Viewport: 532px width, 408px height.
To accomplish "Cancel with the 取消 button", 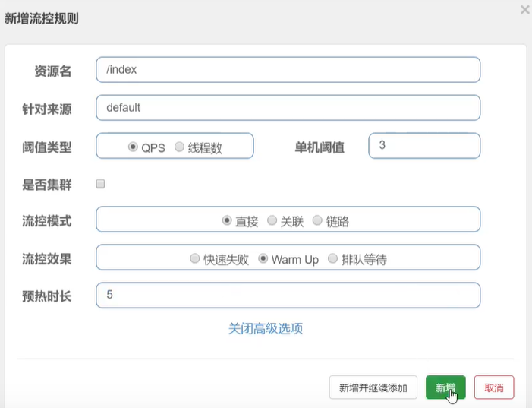I will pos(494,387).
